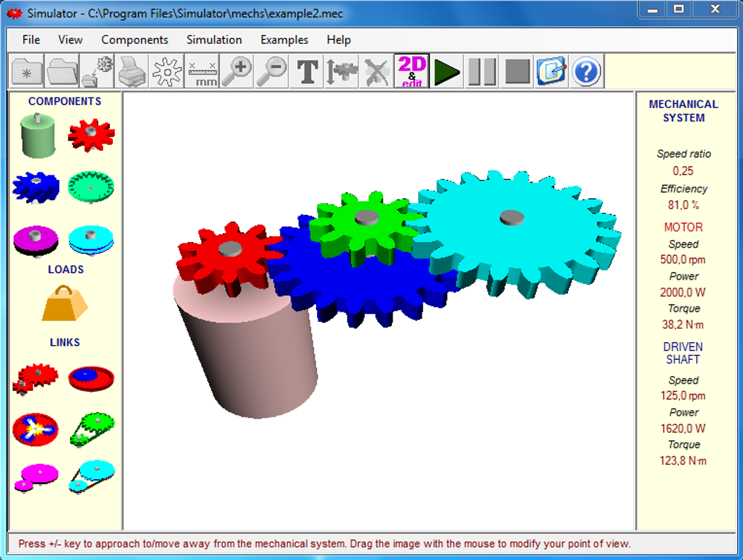
Task: Open the Components menu
Action: [135, 40]
